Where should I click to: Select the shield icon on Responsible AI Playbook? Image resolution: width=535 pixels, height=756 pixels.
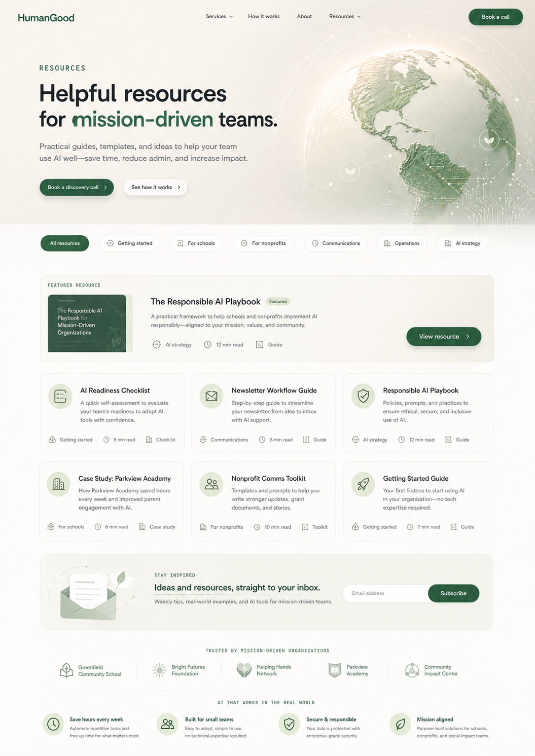click(363, 396)
